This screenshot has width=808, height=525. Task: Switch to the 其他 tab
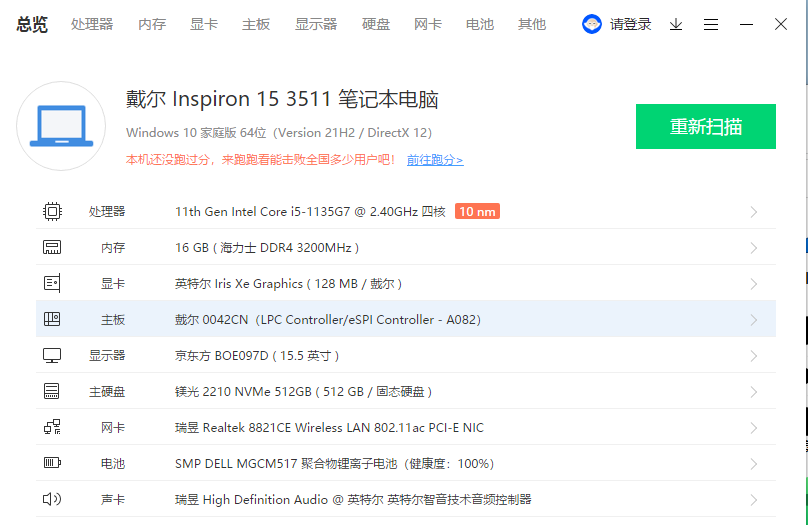click(x=532, y=24)
